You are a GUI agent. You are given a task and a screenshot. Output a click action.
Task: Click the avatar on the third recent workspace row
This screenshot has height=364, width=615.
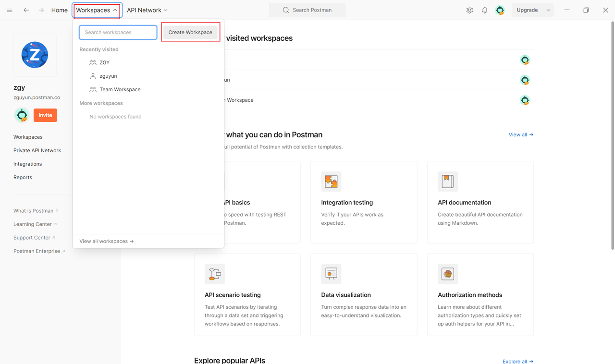[525, 100]
